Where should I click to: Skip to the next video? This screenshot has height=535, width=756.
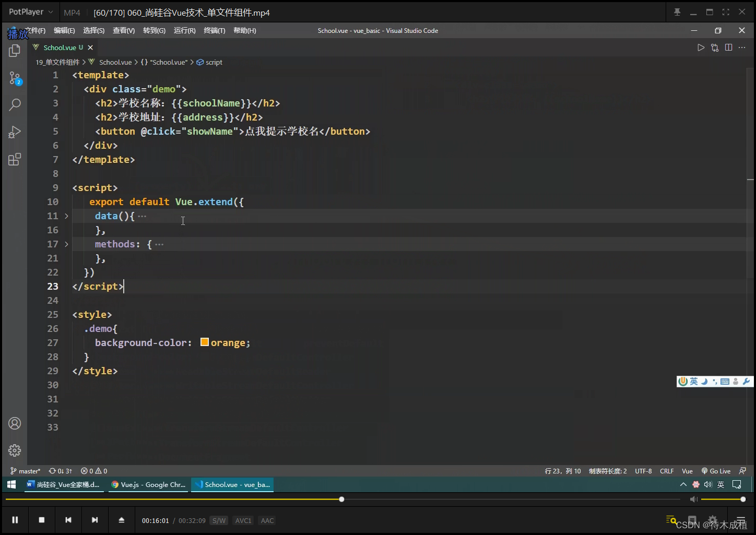point(95,520)
